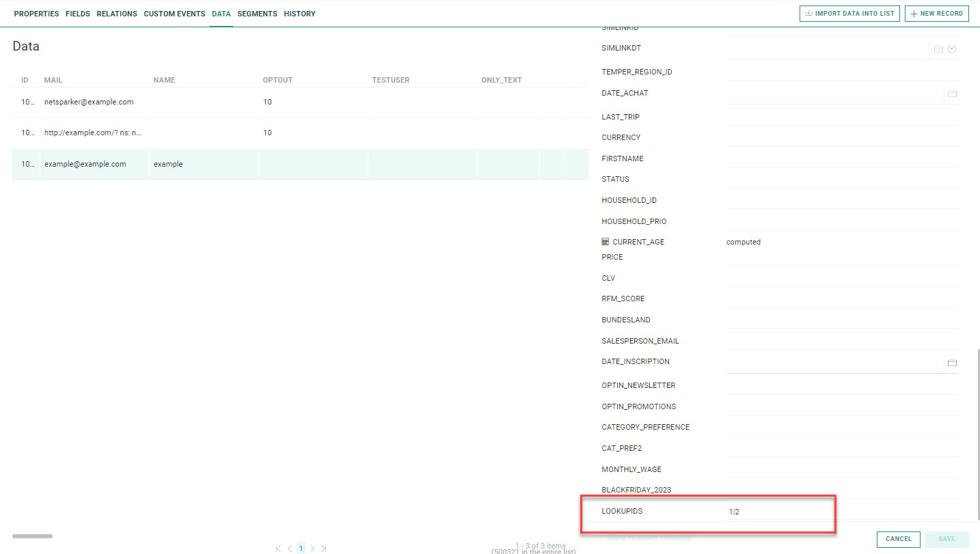Open the Segments tab
The image size is (980, 554).
pyautogui.click(x=257, y=14)
